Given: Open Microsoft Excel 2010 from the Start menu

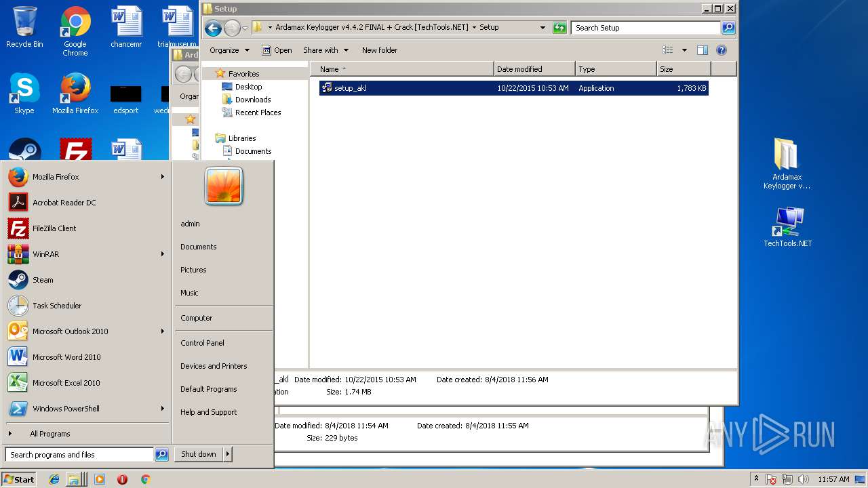Looking at the screenshot, I should pyautogui.click(x=87, y=383).
